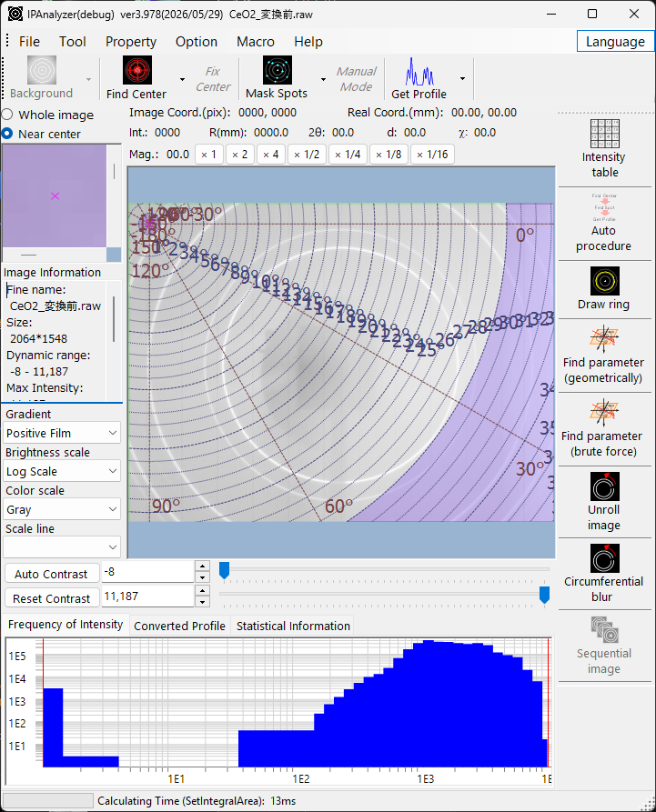Viewport: 656px width, 812px height.
Task: Toggle Manual Mode option
Action: coord(357,79)
